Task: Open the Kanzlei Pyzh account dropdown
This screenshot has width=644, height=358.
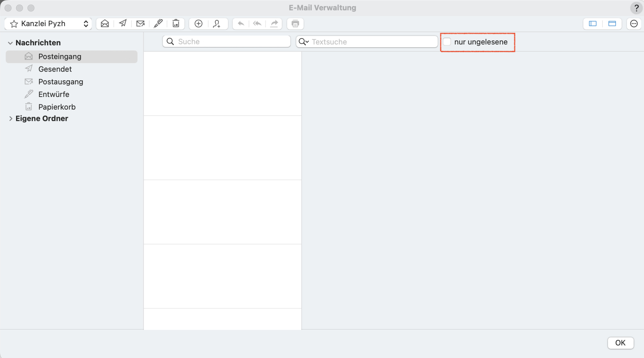Action: pyautogui.click(x=48, y=24)
